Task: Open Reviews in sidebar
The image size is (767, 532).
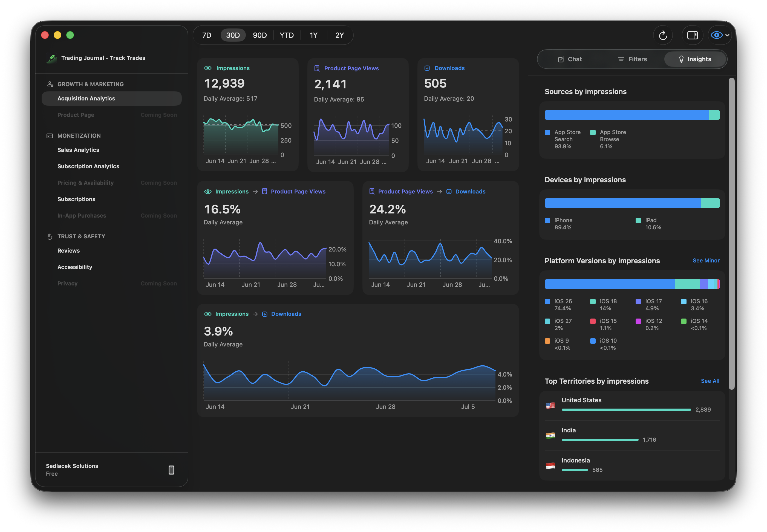Action: (x=111, y=251)
